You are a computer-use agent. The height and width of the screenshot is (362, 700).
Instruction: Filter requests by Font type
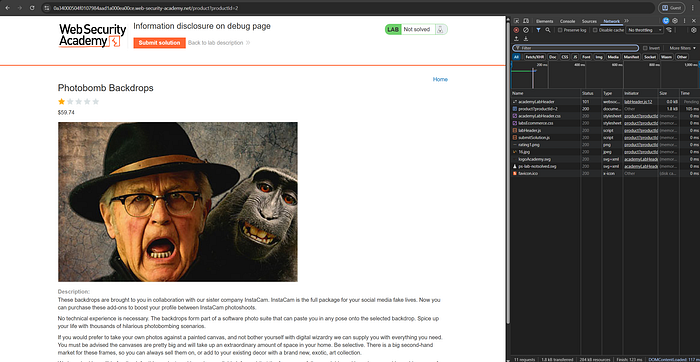pos(586,57)
